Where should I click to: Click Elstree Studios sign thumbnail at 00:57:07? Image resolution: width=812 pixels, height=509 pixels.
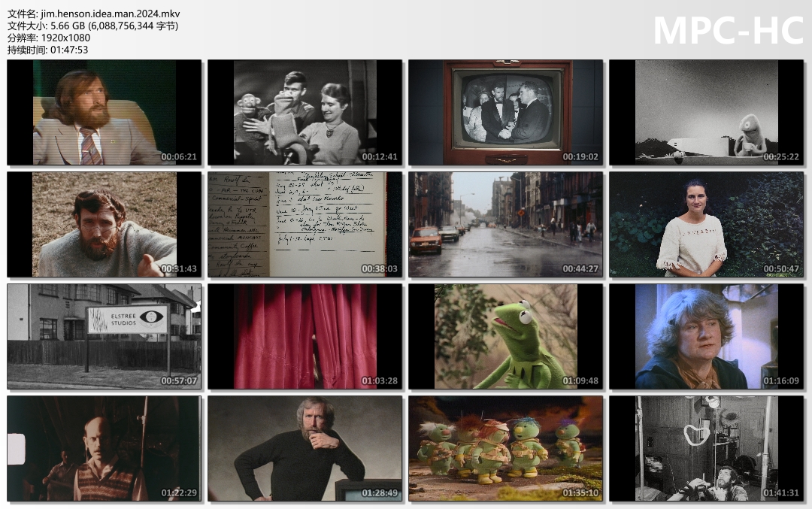click(105, 336)
